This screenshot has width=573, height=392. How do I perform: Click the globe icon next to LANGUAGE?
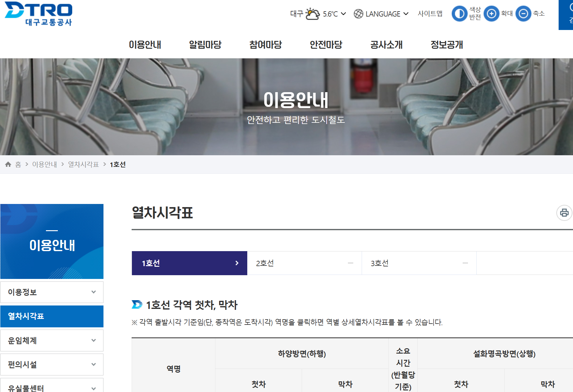[x=357, y=14]
